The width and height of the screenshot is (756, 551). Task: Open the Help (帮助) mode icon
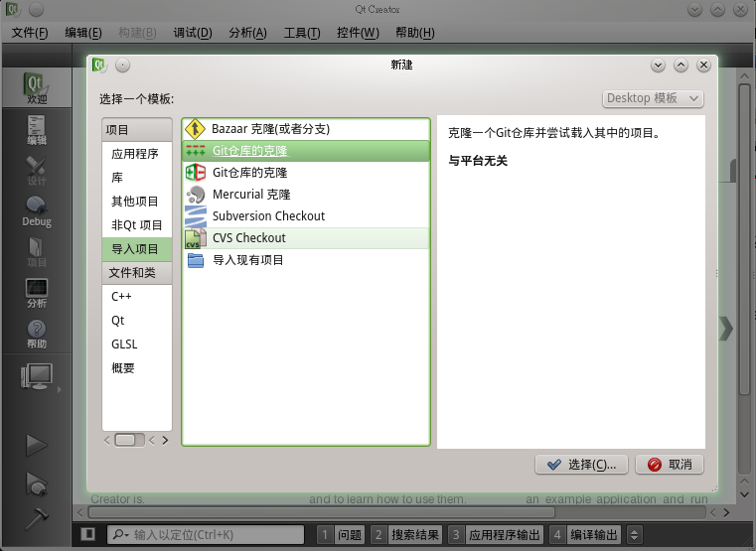pyautogui.click(x=36, y=334)
